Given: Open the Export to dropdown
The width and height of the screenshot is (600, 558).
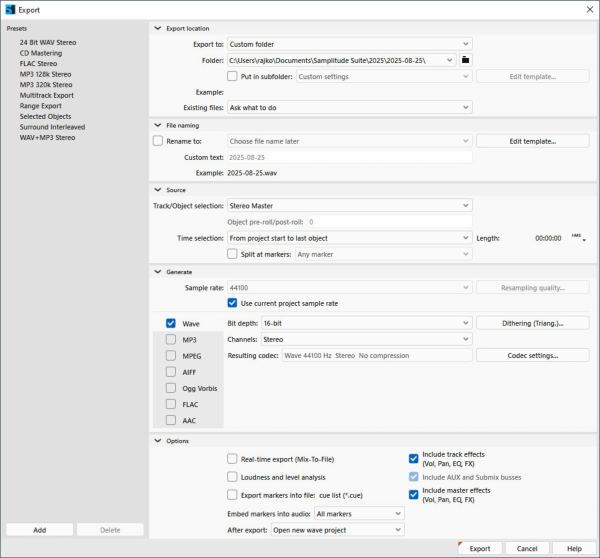Looking at the screenshot, I should 350,44.
